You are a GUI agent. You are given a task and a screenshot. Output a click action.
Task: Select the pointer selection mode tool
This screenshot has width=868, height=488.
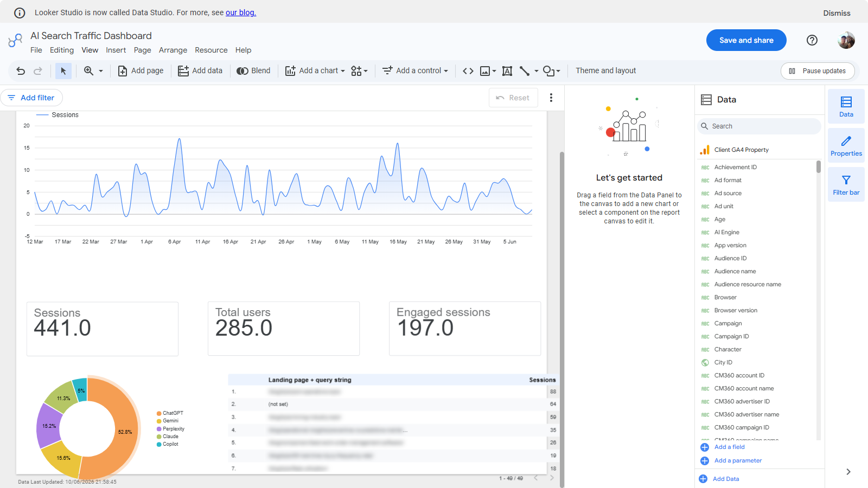[x=63, y=70]
